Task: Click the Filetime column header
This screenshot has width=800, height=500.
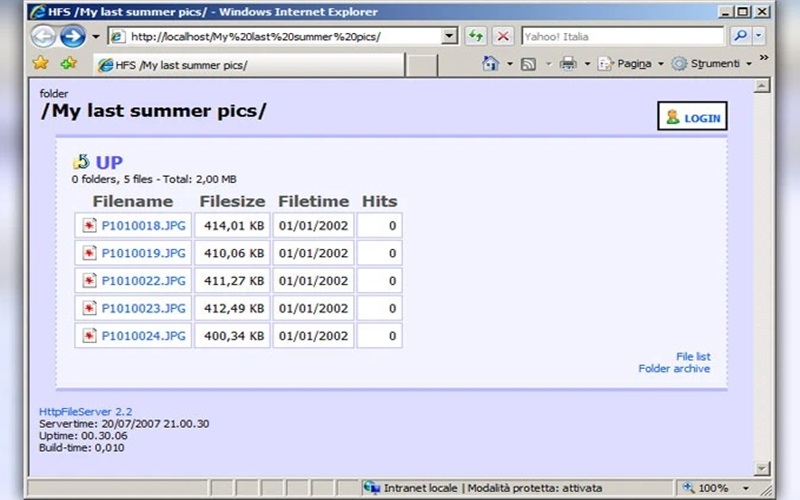Action: pos(313,201)
